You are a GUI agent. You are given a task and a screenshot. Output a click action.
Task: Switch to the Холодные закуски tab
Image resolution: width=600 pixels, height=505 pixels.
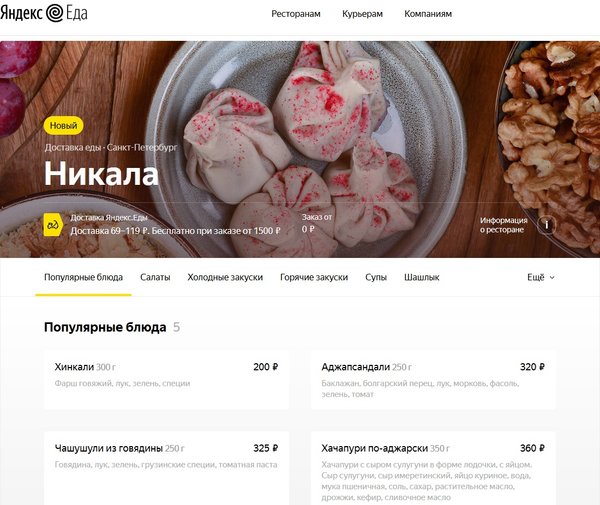(225, 277)
